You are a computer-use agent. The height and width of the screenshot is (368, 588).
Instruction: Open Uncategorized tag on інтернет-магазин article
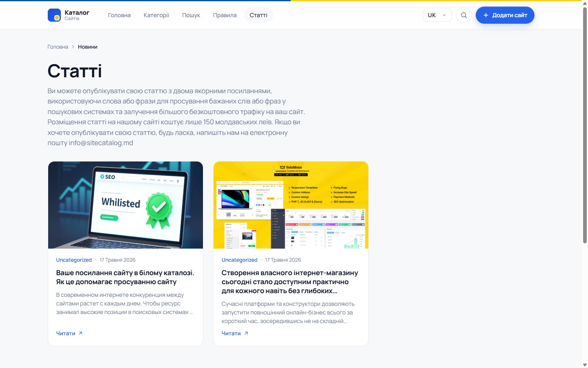pos(239,260)
